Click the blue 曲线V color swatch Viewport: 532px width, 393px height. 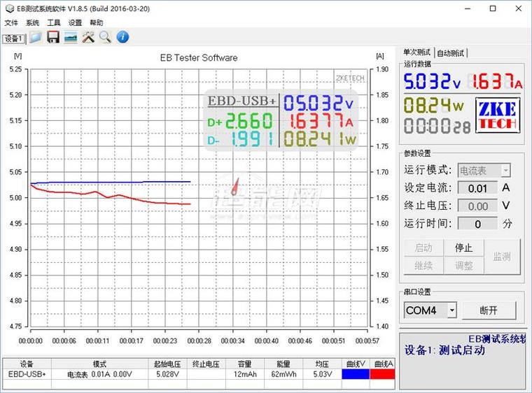(x=355, y=374)
